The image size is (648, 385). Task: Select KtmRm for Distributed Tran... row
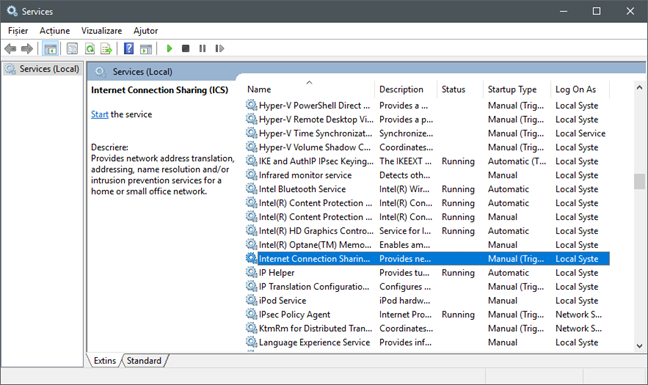click(427, 328)
